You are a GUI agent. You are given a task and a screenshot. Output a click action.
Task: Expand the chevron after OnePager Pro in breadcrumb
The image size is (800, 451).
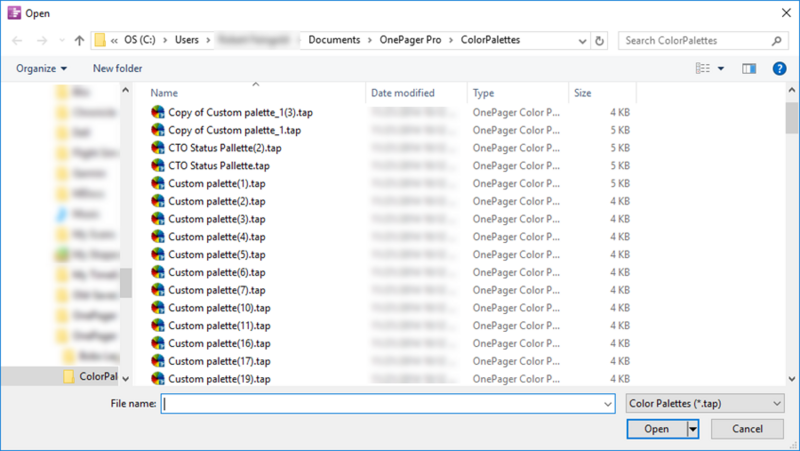tap(451, 40)
